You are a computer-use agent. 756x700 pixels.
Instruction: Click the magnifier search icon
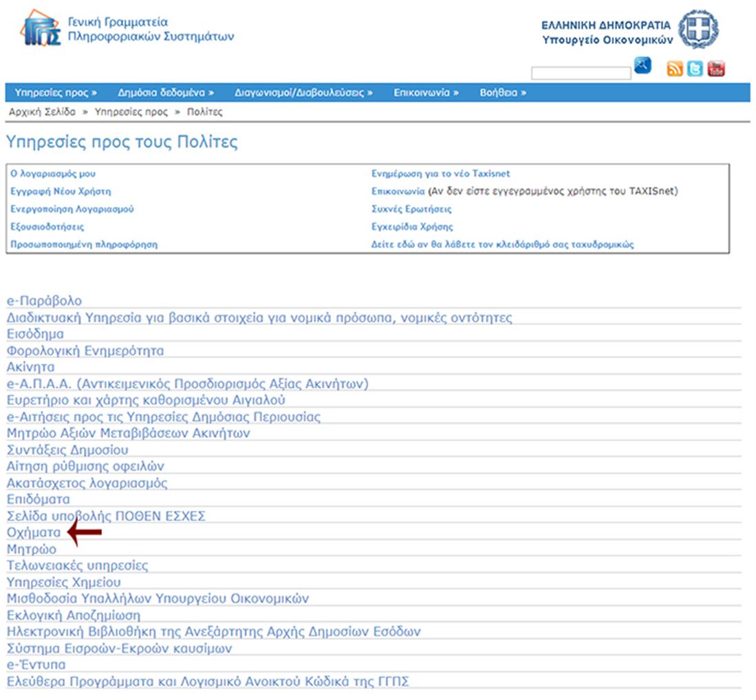pos(642,66)
